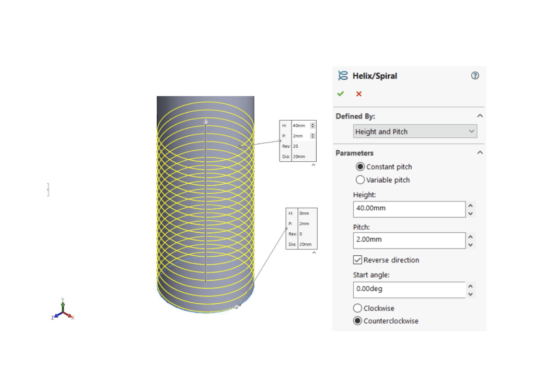Open the Height and Pitch dropdown
Image resolution: width=535 pixels, height=392 pixels.
[415, 131]
